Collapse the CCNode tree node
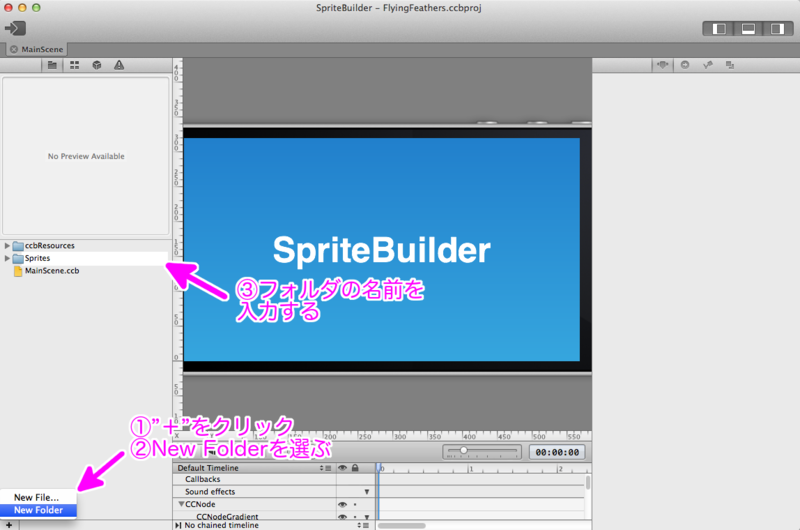Viewport: 800px width, 530px height. pos(181,504)
